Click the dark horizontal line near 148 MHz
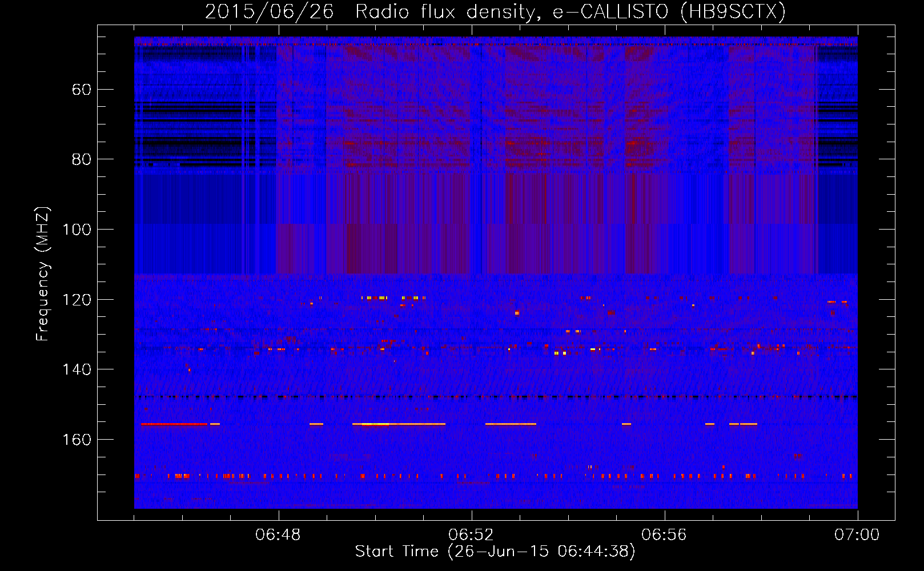Screen dimensions: 924x571 pyautogui.click(x=496, y=397)
